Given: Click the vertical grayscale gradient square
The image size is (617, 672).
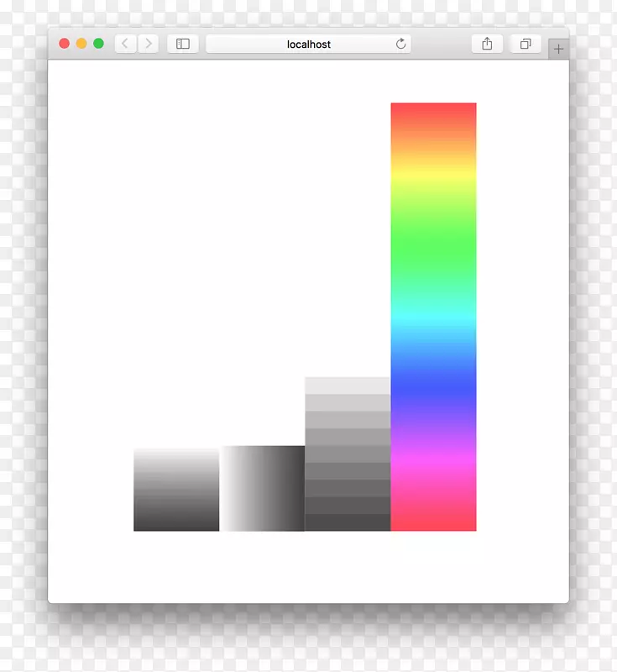Looking at the screenshot, I should 176,489.
